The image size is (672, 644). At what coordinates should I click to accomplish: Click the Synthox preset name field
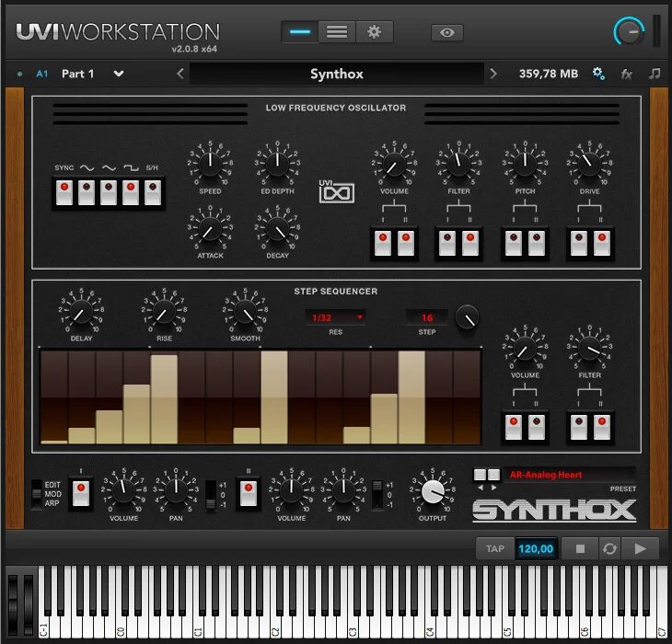pyautogui.click(x=337, y=74)
